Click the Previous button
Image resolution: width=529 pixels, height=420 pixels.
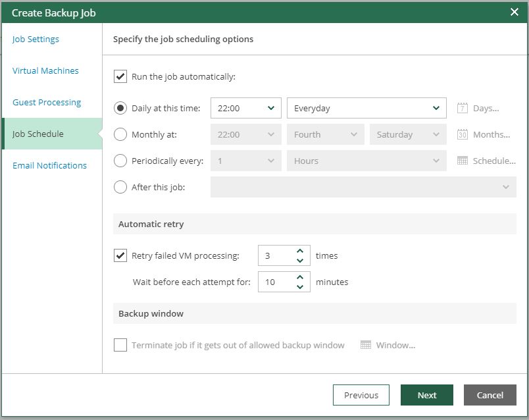click(361, 395)
